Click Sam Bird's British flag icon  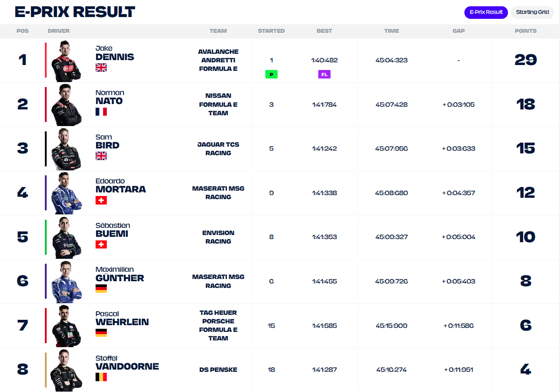click(101, 156)
